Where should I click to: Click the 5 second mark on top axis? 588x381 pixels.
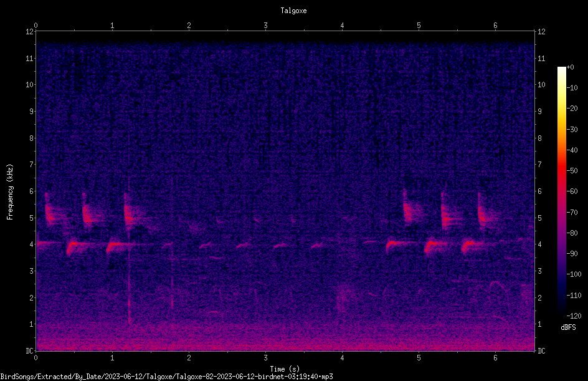pyautogui.click(x=419, y=26)
